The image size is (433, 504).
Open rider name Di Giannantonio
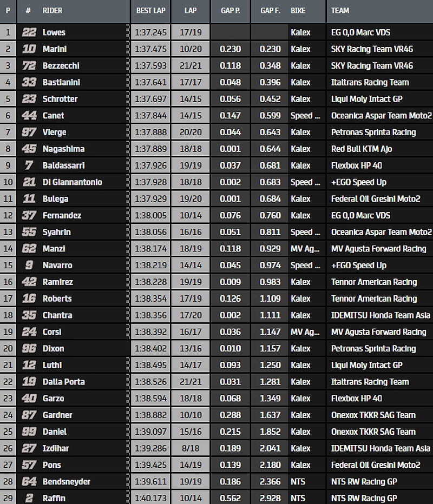(x=72, y=182)
